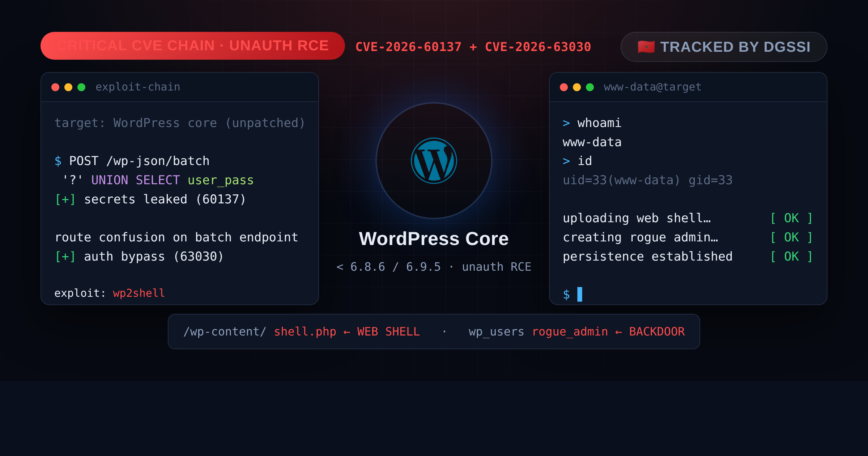Click the OK status next to persistence established
Image resolution: width=868 pixels, height=456 pixels.
[x=792, y=257]
